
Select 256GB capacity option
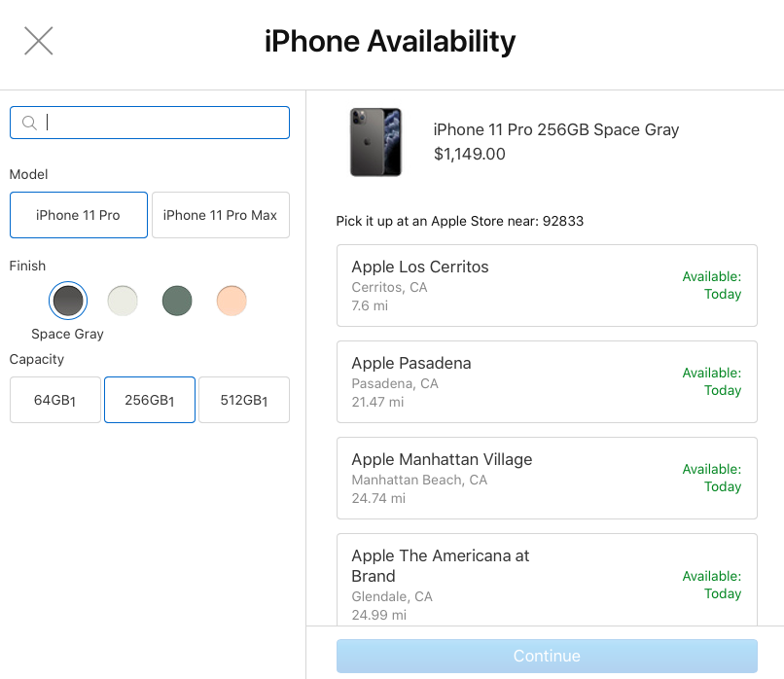(150, 400)
